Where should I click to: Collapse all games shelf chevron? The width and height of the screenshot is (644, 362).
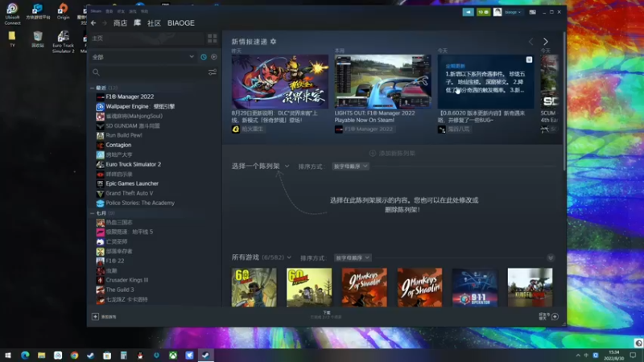(x=551, y=257)
